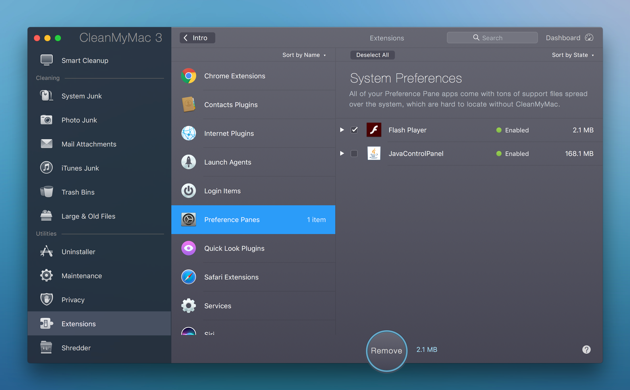Click the Login Items power icon

[188, 191]
